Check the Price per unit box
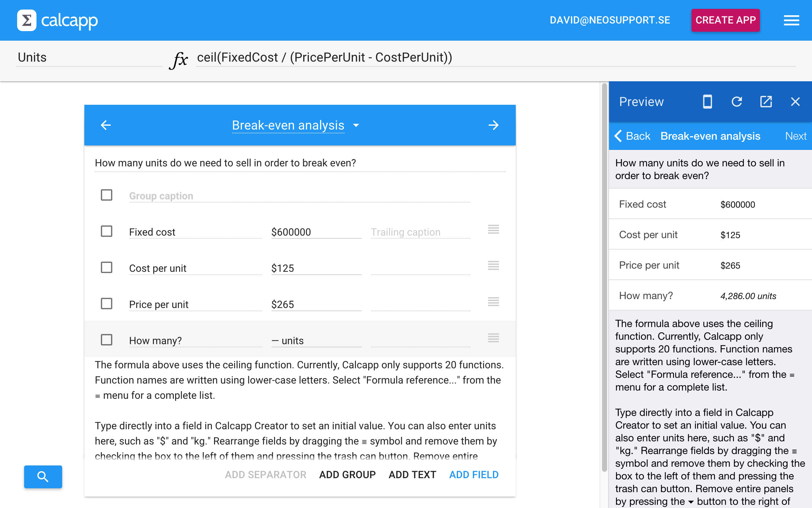Screen dimensions: 812x508 click(106, 304)
